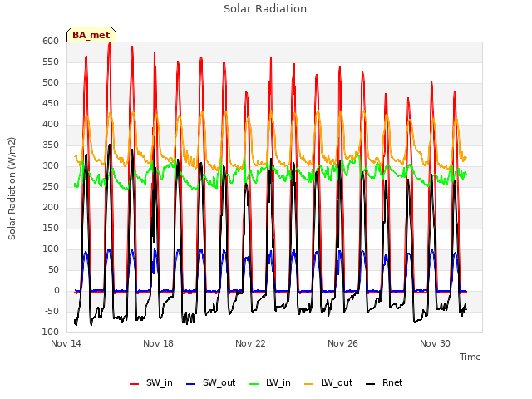Click the Nov 30 x-axis tick label
The width and height of the screenshot is (532, 399).
pyautogui.click(x=435, y=343)
